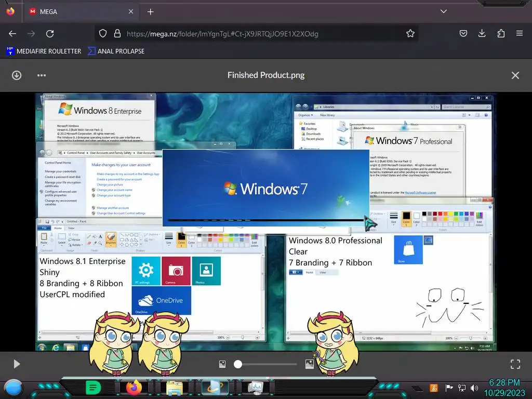
Task: Click the displayed screenshot preview image
Action: [x=266, y=222]
